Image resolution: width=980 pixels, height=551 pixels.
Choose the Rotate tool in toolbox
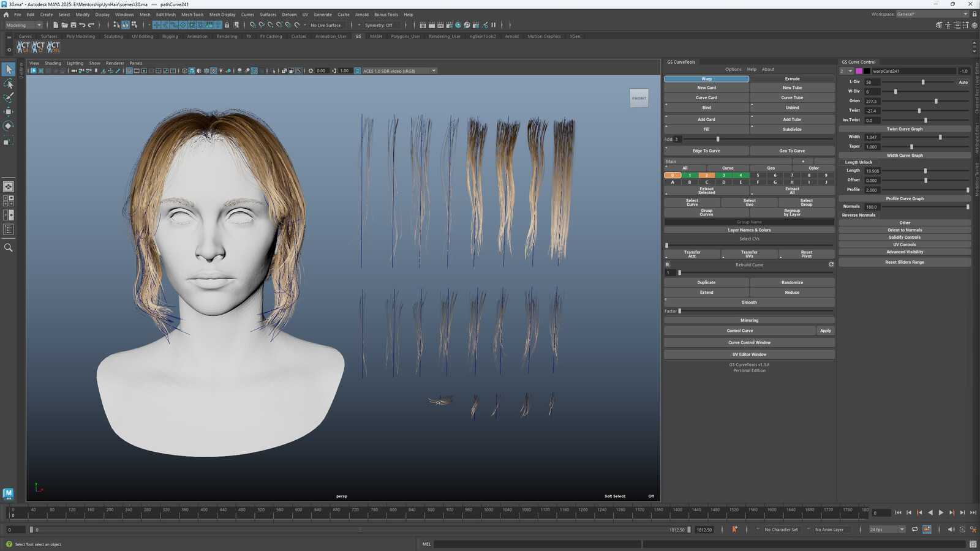click(9, 126)
